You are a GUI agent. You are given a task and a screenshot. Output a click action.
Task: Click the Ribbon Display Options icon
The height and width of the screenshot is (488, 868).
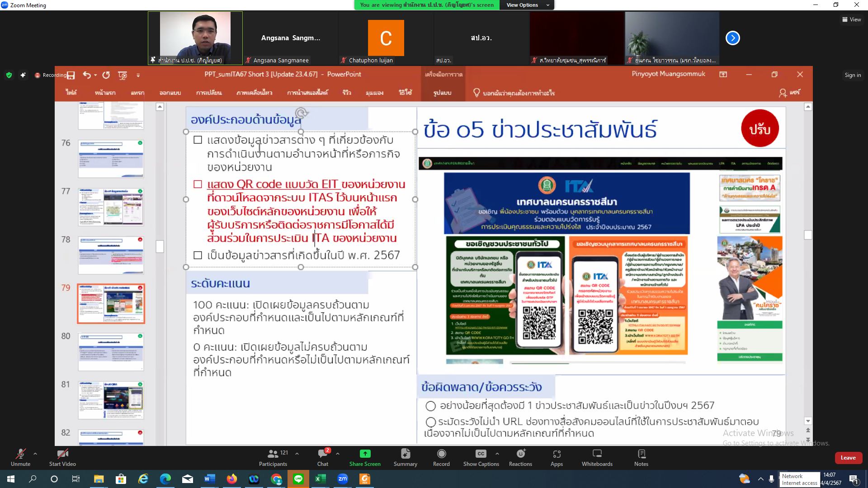coord(723,75)
